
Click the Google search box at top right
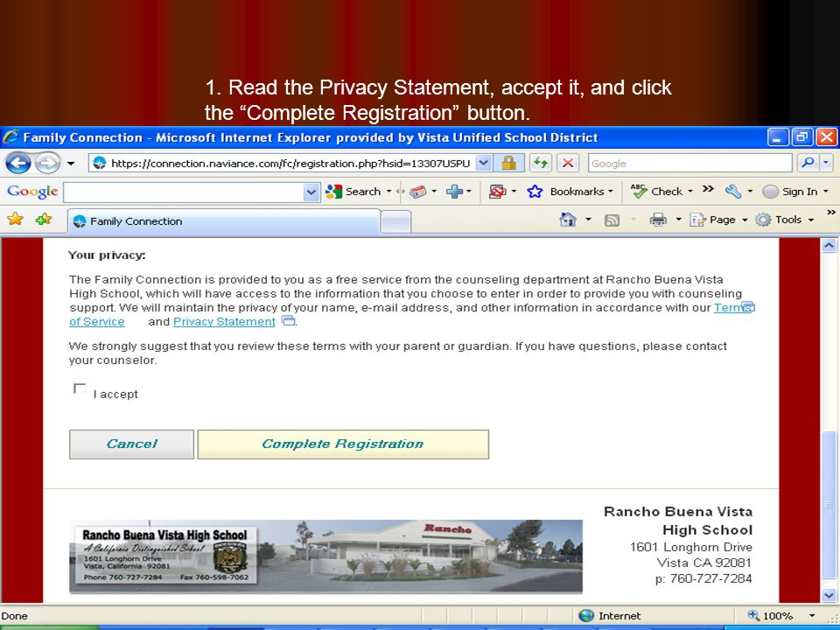click(689, 164)
